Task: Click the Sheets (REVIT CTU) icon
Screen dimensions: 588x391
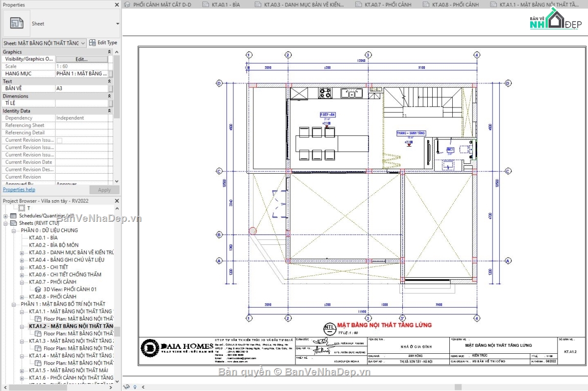Action: coord(14,223)
